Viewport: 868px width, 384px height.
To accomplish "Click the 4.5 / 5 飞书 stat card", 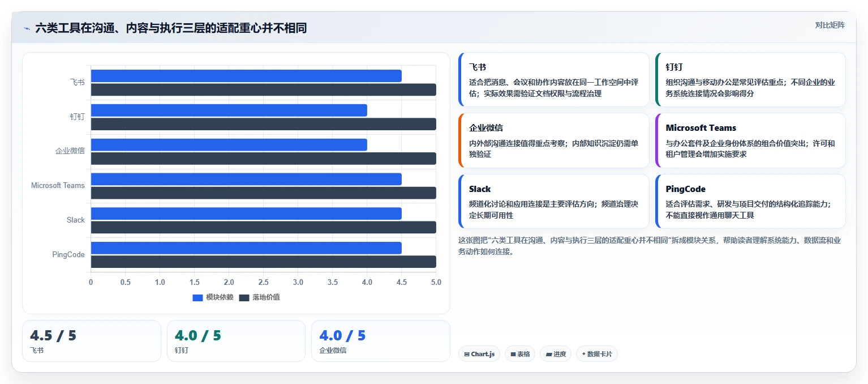I will (x=92, y=341).
